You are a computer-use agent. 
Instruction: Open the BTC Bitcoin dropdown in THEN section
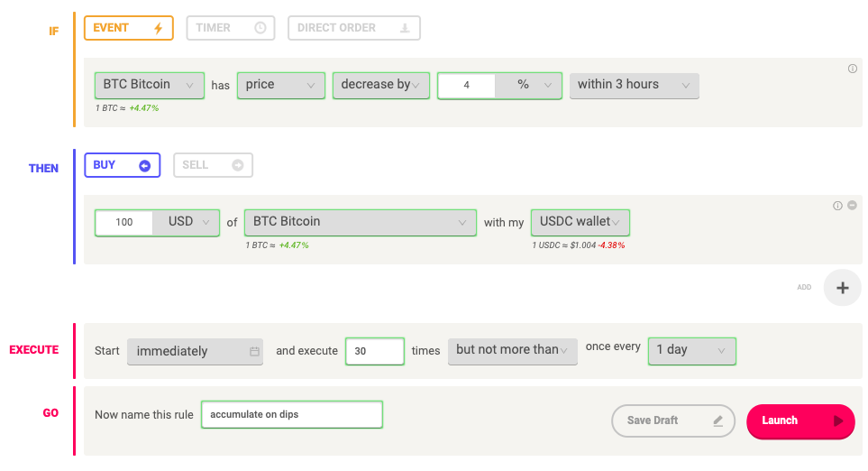tap(361, 223)
